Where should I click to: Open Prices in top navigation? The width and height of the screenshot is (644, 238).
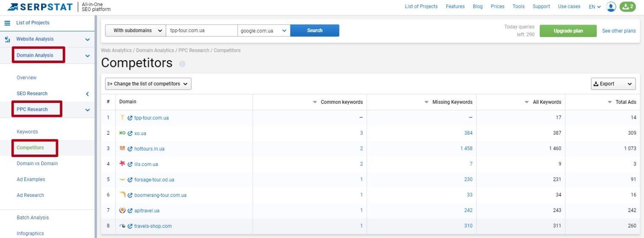click(497, 7)
